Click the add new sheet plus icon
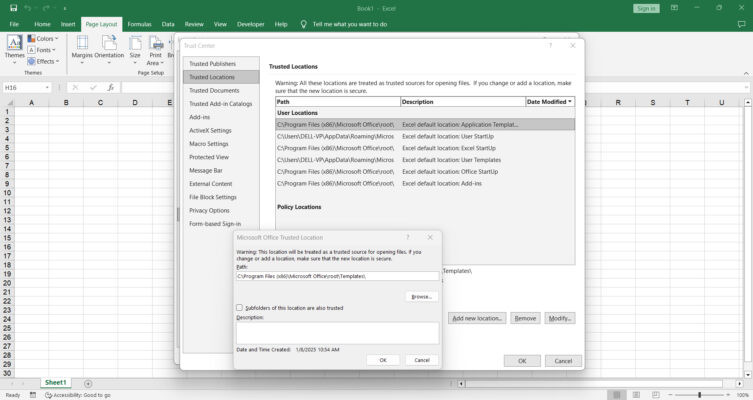The width and height of the screenshot is (753, 400). [88, 383]
